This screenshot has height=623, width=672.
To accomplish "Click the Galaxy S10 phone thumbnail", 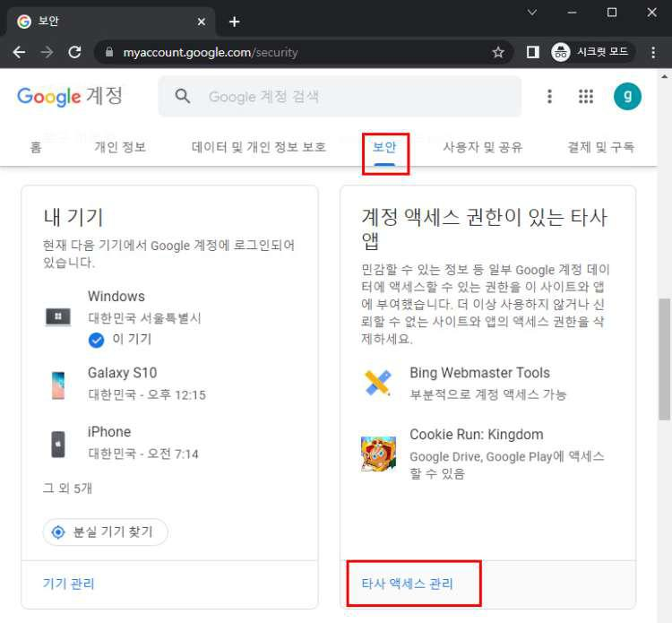I will pos(58,385).
